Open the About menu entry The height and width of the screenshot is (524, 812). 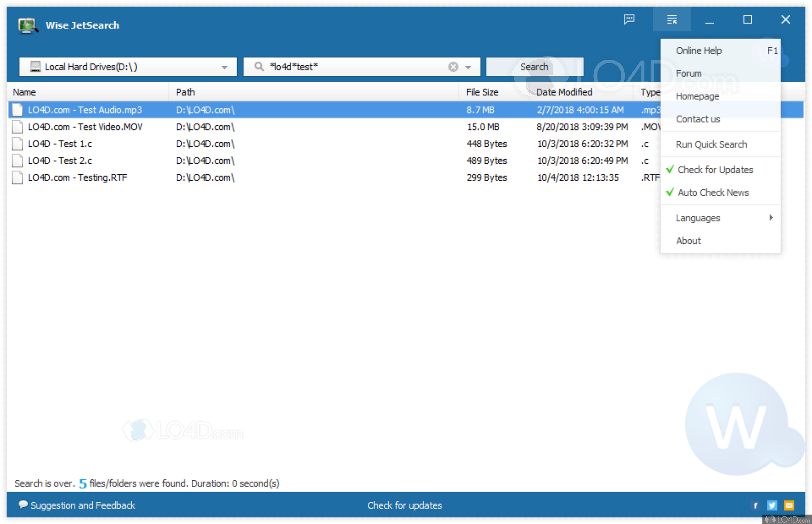pyautogui.click(x=688, y=241)
